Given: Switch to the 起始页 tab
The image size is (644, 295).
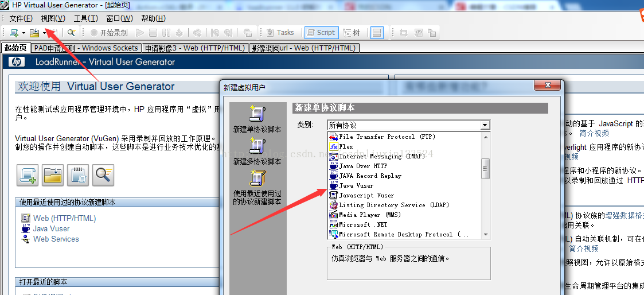Looking at the screenshot, I should (x=15, y=48).
